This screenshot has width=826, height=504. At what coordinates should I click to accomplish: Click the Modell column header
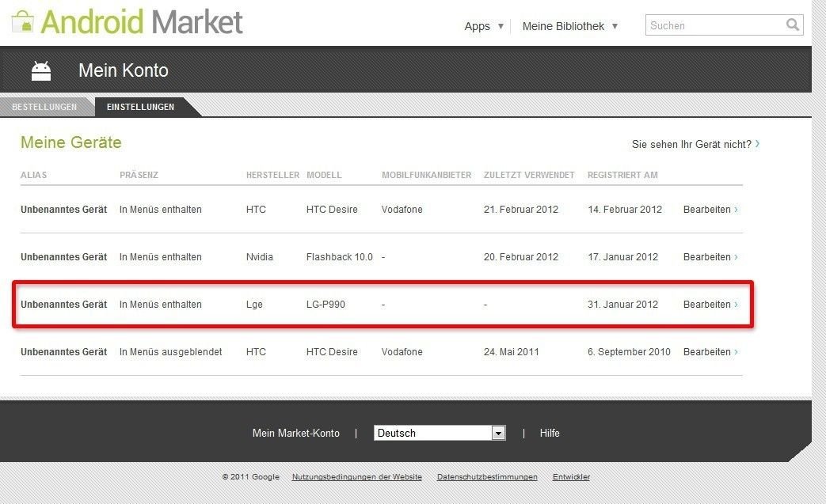coord(324,175)
